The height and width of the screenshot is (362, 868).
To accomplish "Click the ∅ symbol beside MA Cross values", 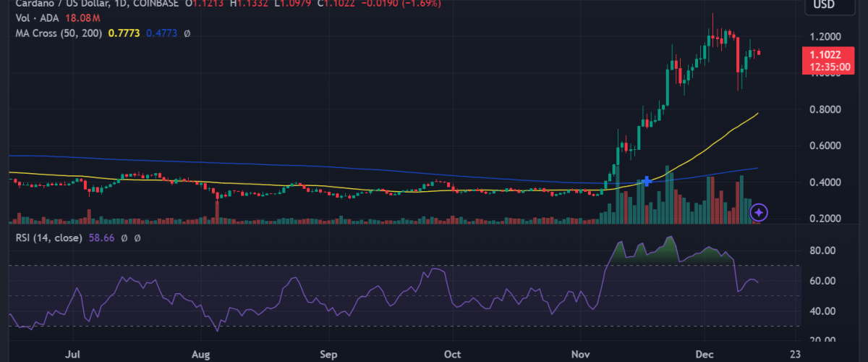I will coord(187,33).
